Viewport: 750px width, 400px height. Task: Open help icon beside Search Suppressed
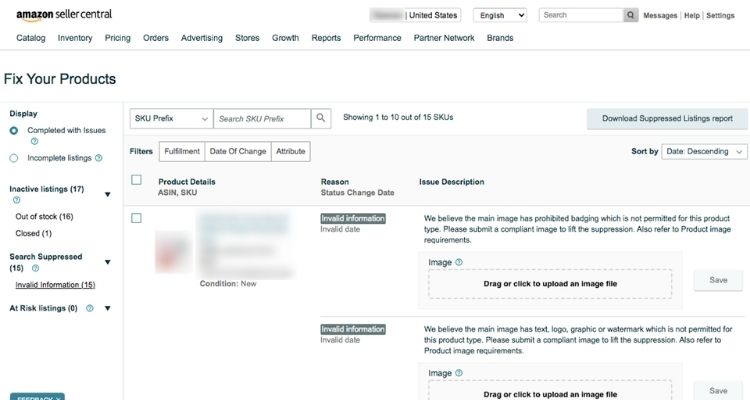[35, 268]
